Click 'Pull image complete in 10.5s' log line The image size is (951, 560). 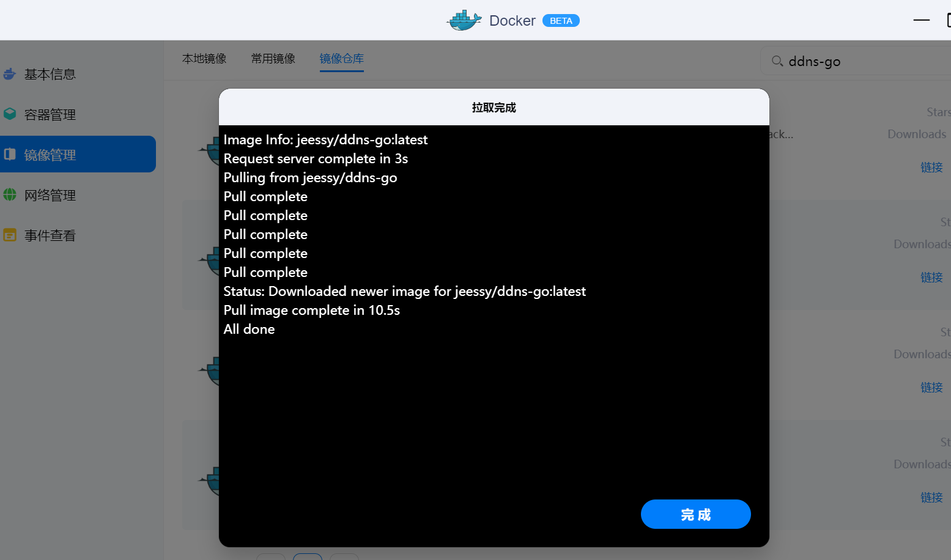312,311
